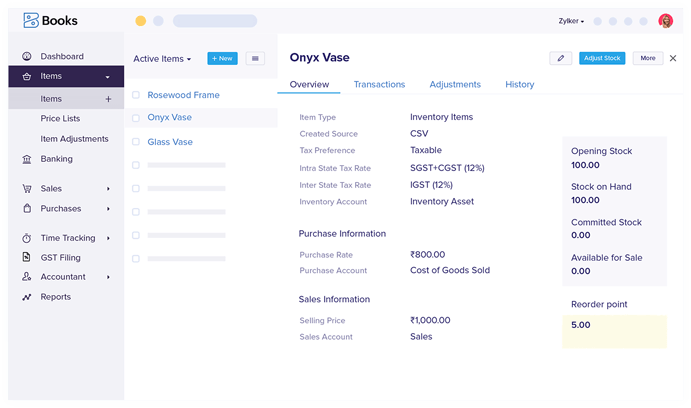Expand the Accountant submenu arrow
The image size is (691, 408).
point(108,277)
